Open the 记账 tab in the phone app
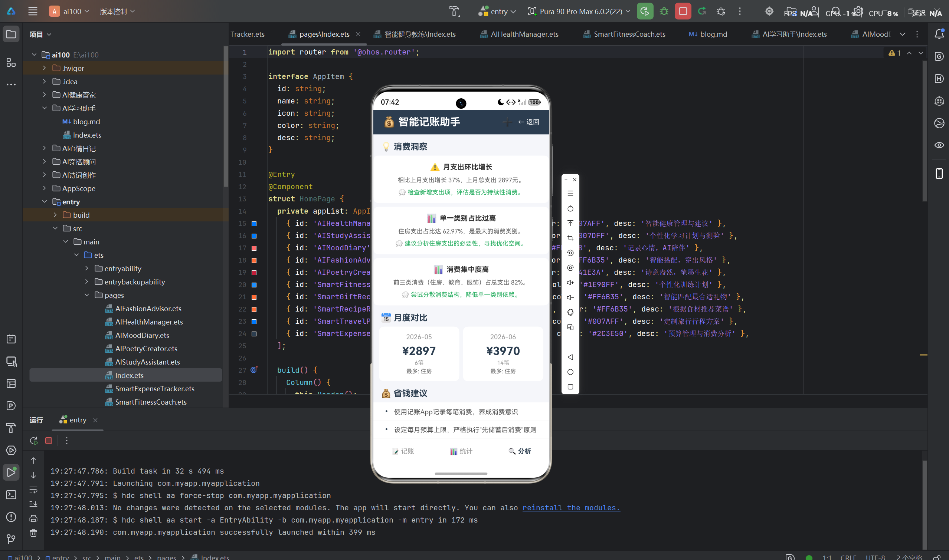Image resolution: width=949 pixels, height=560 pixels. [403, 451]
